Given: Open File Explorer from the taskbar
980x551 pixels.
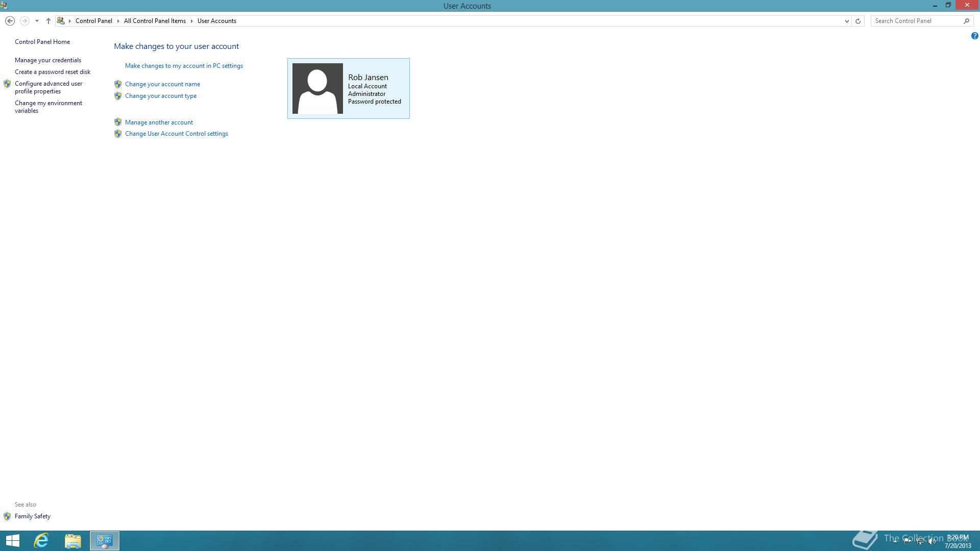Looking at the screenshot, I should coord(73,541).
